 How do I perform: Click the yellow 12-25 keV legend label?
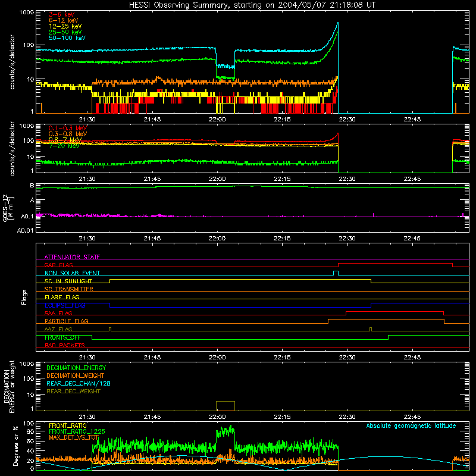click(x=65, y=26)
